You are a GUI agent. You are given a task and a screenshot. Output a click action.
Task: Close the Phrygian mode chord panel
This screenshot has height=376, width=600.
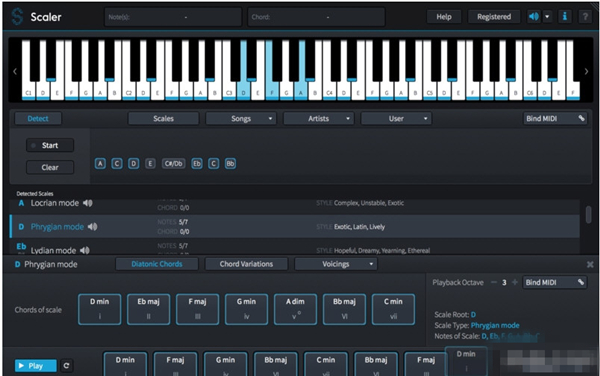tap(590, 264)
